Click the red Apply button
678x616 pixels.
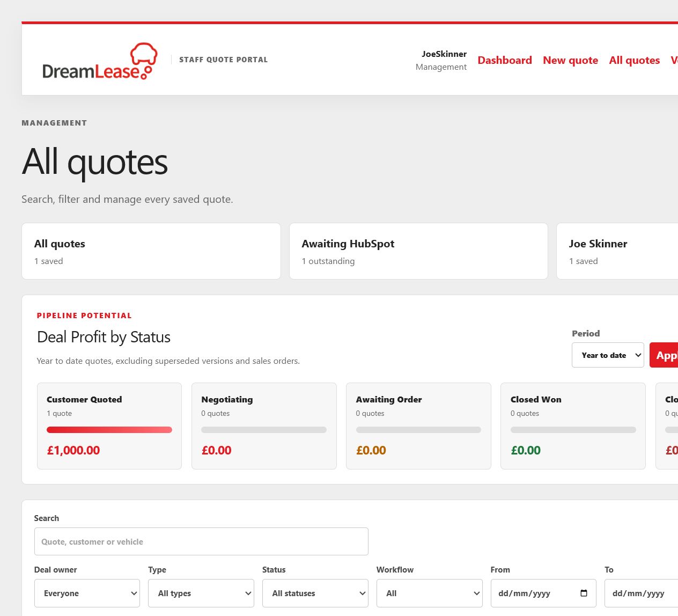tap(664, 355)
